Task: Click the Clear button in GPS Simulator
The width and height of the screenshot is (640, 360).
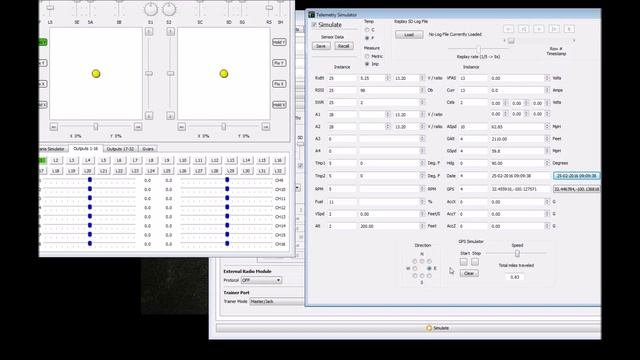Action: (469, 273)
